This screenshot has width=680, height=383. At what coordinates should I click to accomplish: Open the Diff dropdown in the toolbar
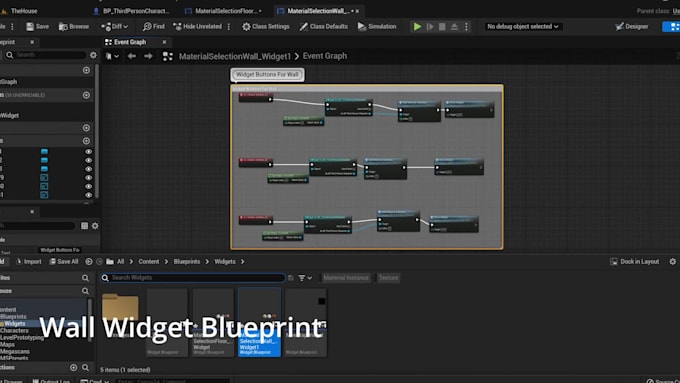tap(114, 26)
